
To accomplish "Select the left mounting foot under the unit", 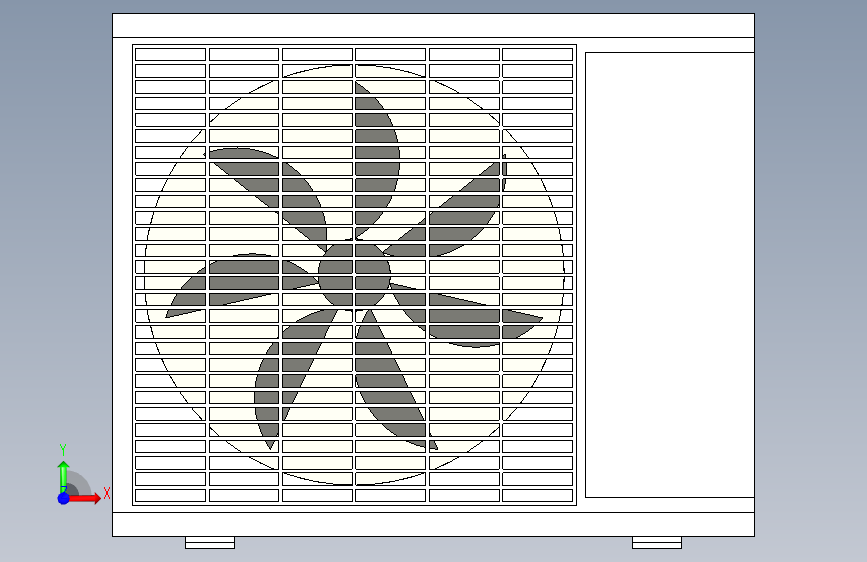I will point(210,543).
